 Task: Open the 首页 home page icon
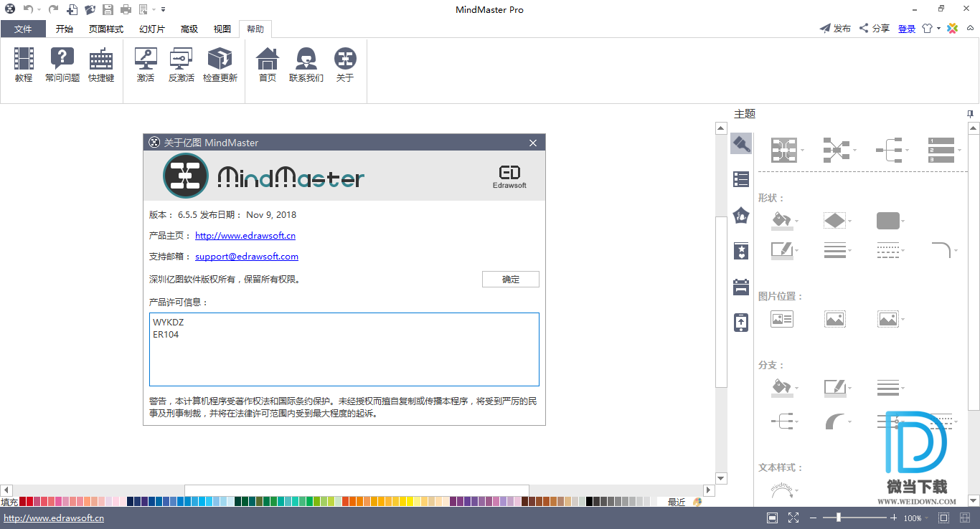point(268,65)
